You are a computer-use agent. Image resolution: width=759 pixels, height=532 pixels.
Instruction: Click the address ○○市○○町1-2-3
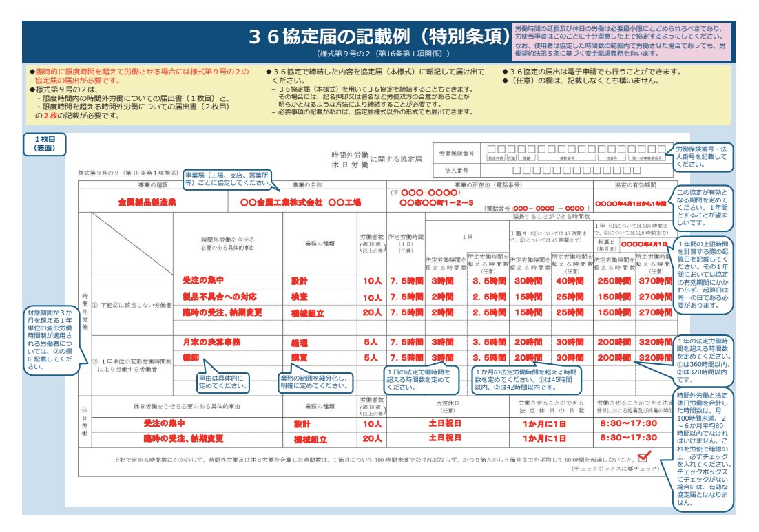point(436,202)
